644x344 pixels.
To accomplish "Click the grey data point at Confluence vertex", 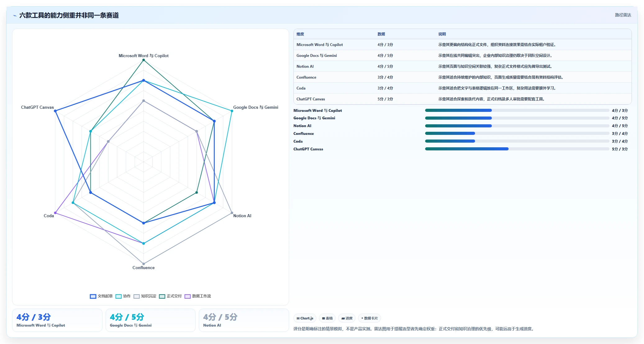I will [143, 264].
